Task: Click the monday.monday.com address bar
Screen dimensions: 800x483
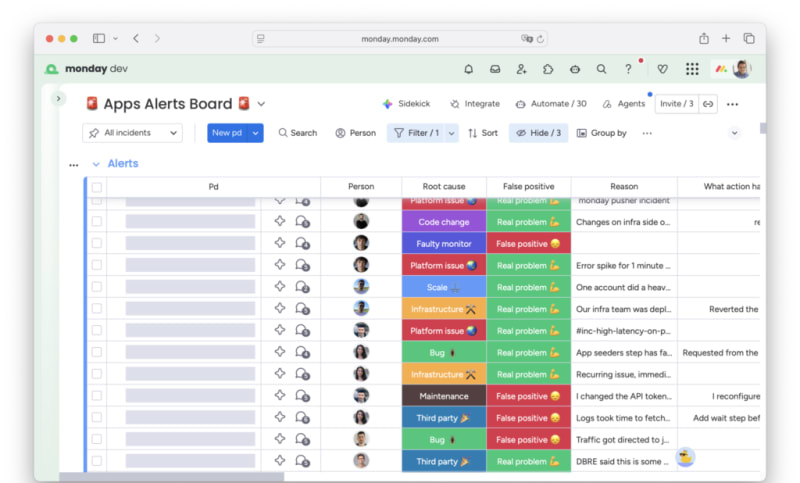Action: pos(399,38)
